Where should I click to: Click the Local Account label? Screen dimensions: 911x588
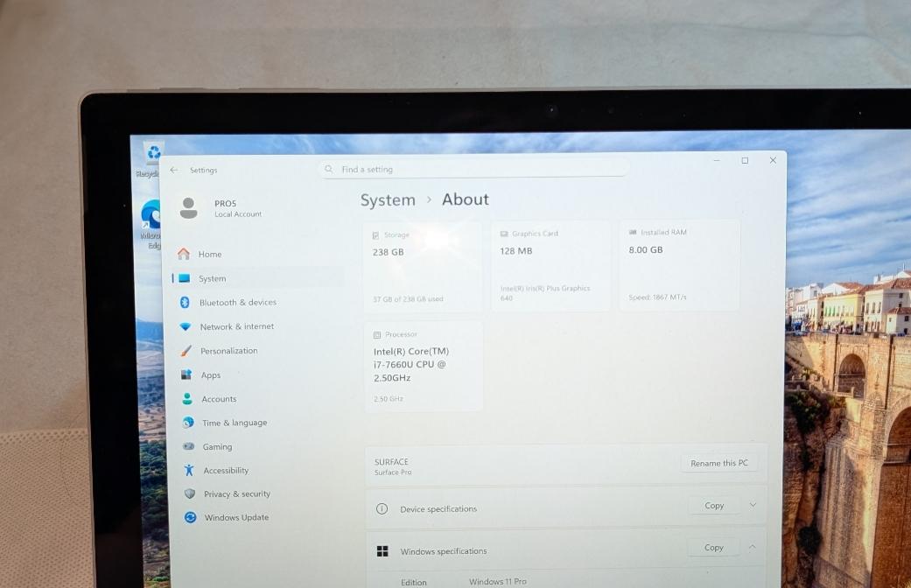[238, 214]
